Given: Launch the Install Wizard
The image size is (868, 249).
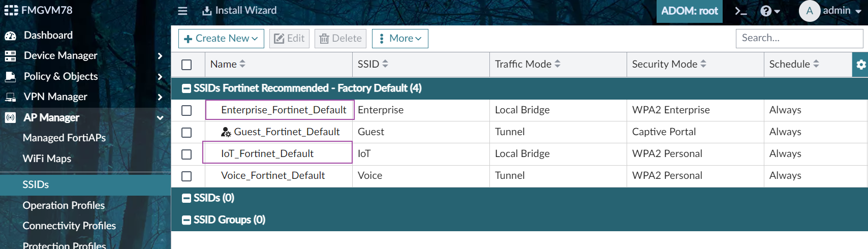Looking at the screenshot, I should [239, 11].
